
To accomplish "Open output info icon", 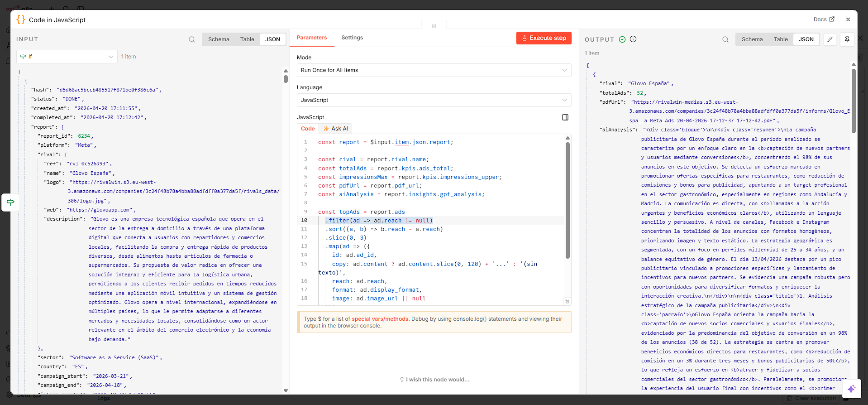I will click(633, 39).
